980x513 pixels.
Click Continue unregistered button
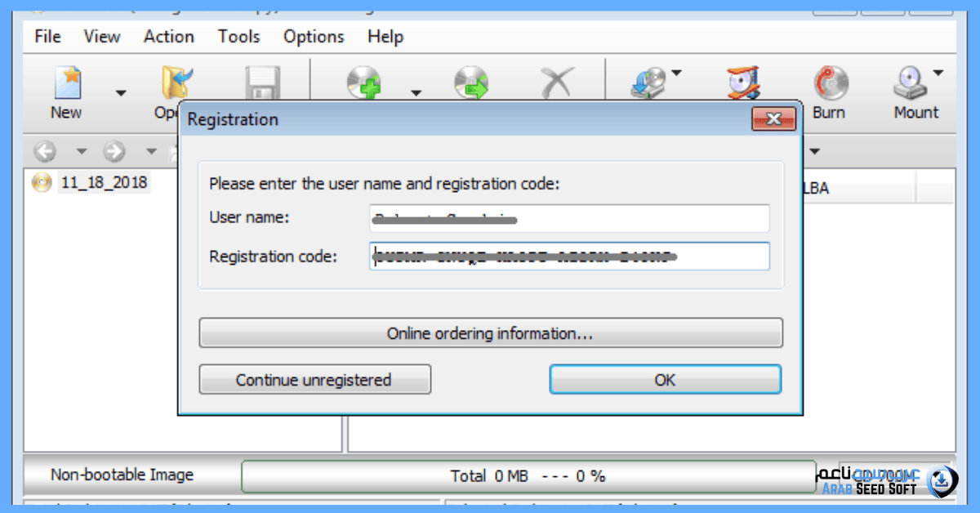tap(314, 380)
